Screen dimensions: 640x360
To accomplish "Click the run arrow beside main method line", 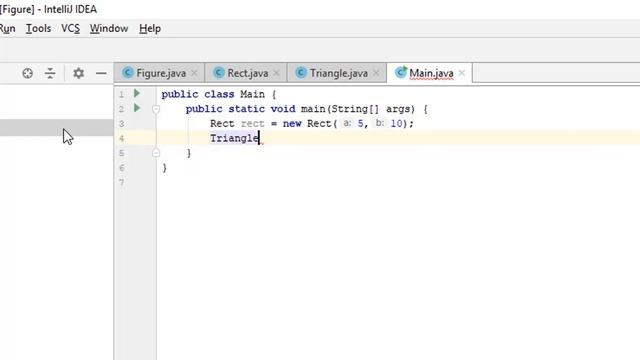I will (x=137, y=108).
